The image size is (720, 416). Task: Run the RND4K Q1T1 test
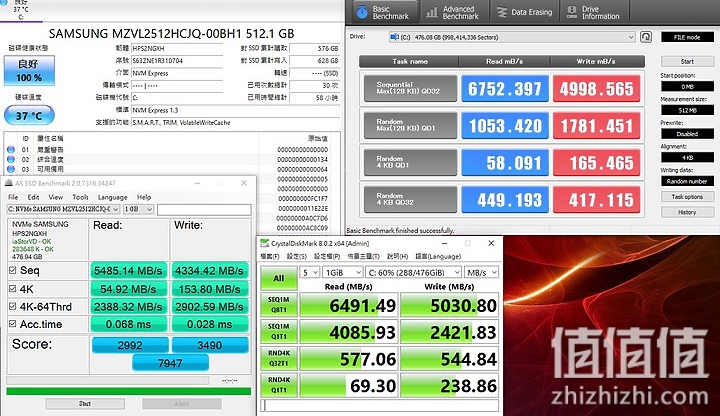click(279, 385)
